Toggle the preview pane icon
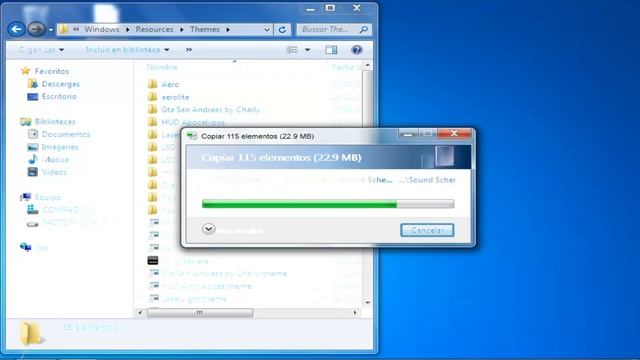The image size is (640, 360). coord(331,50)
